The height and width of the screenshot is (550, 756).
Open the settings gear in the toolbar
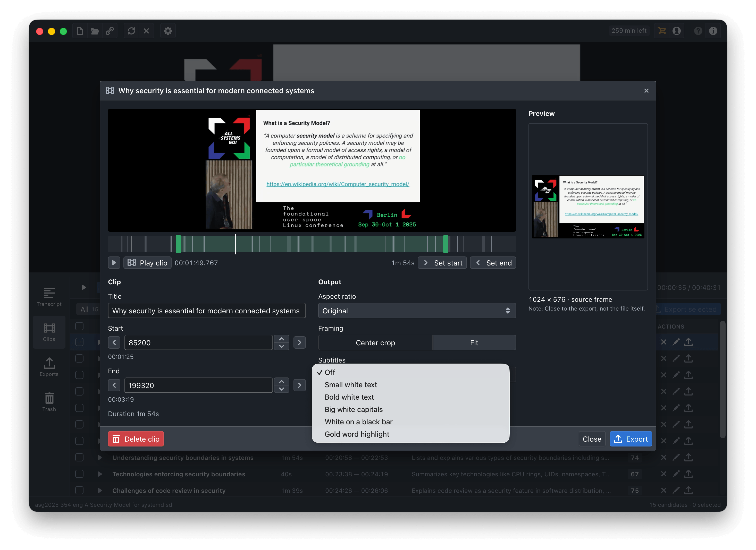pos(168,31)
